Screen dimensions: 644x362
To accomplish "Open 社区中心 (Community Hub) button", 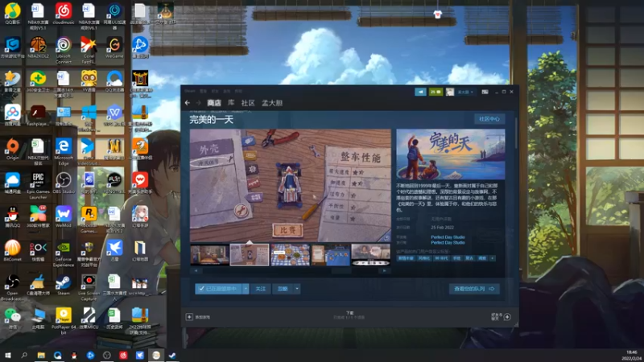I will click(489, 119).
